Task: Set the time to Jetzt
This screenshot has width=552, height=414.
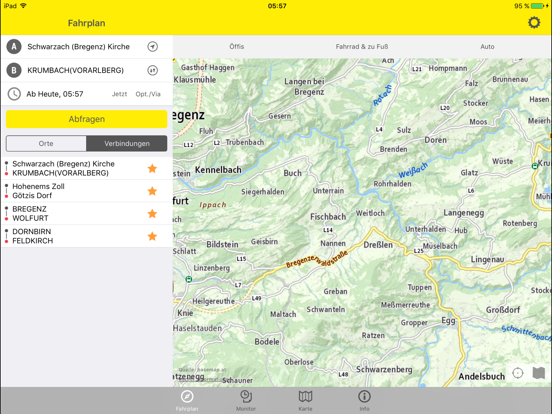Action: [x=119, y=94]
